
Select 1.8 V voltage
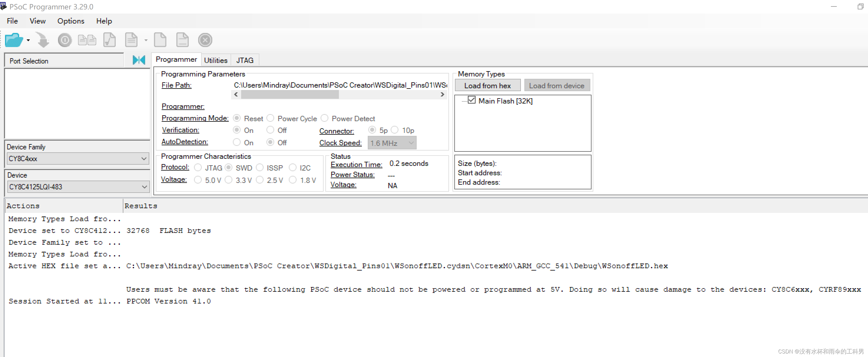point(292,180)
